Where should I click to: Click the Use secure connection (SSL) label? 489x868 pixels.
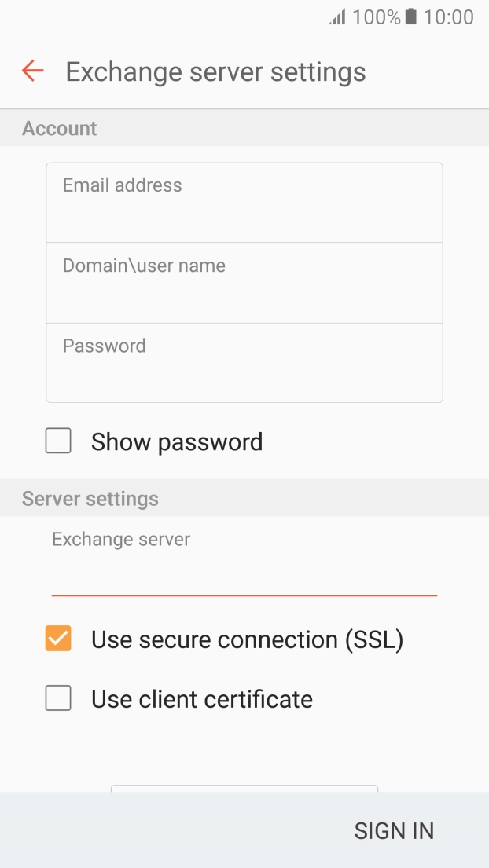point(247,639)
